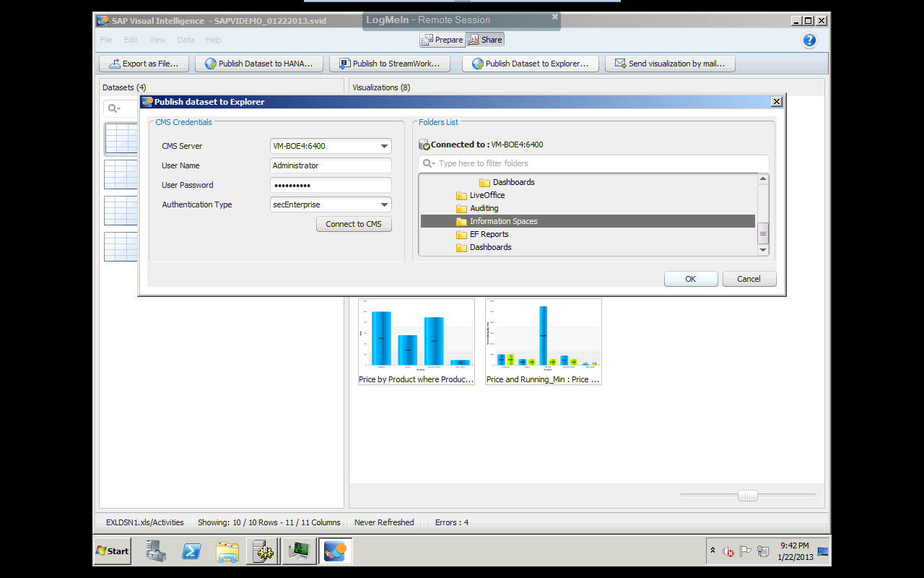Open the View menu
Viewport: 924px width, 578px height.
tap(157, 40)
